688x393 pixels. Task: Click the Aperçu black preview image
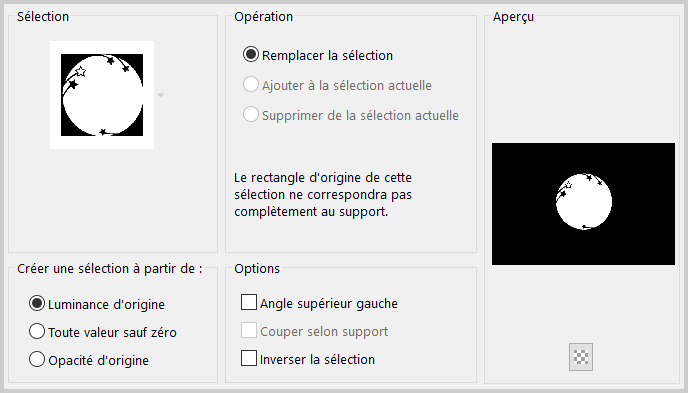point(583,204)
